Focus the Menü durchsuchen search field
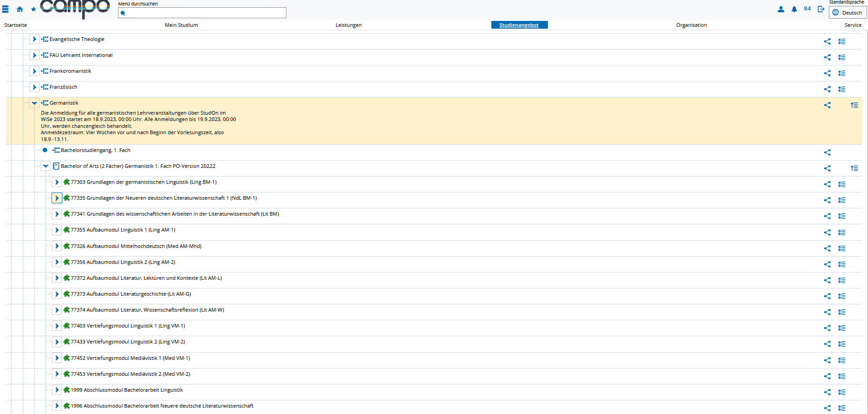Screen dimensions: 868x414 (x=202, y=13)
